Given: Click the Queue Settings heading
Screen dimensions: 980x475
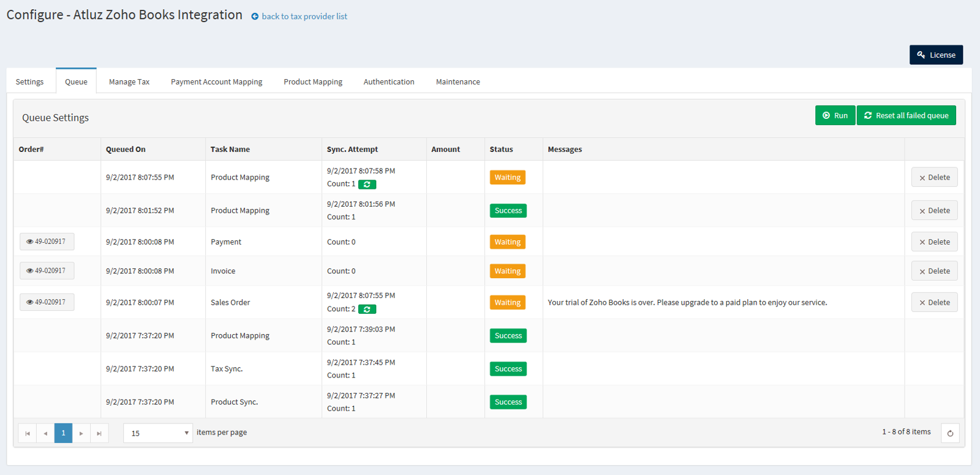Looking at the screenshot, I should click(x=55, y=118).
